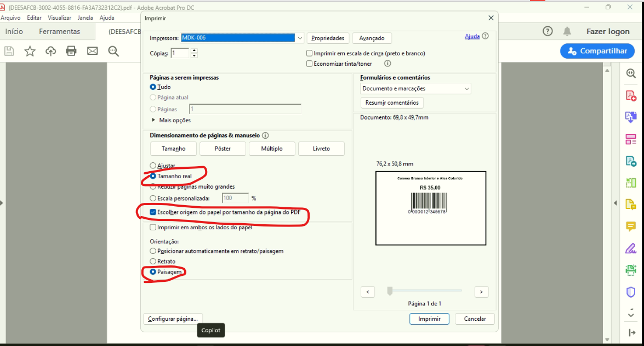
Task: Check 'Imprimir em ambos os lados do papel'
Action: (x=153, y=228)
